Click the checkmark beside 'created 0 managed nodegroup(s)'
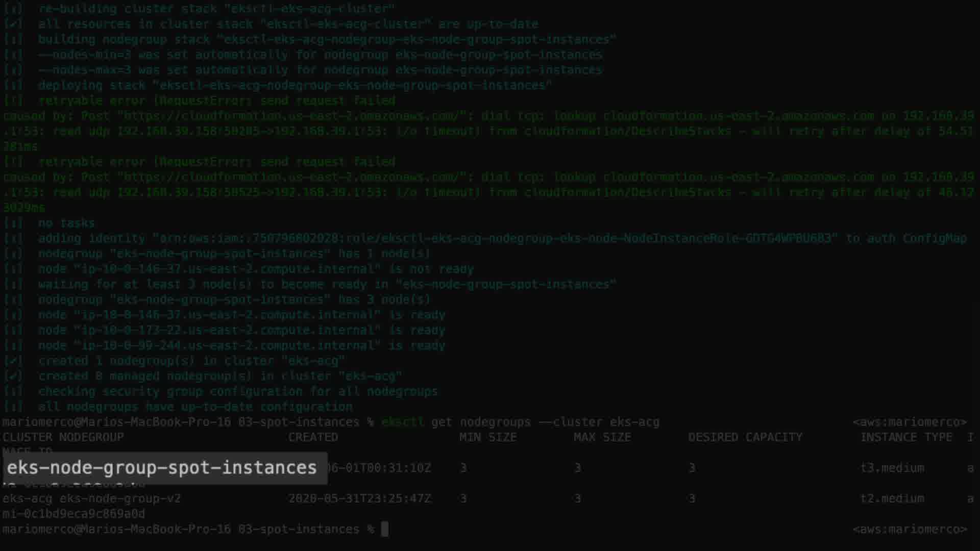The width and height of the screenshot is (980, 551). click(x=13, y=376)
